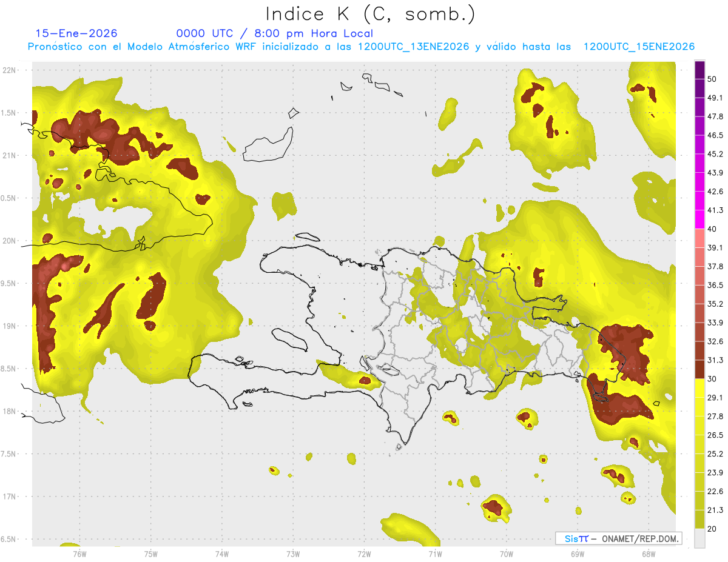Click colorbar value '30'
Screen dimensions: 728x562
pos(712,379)
